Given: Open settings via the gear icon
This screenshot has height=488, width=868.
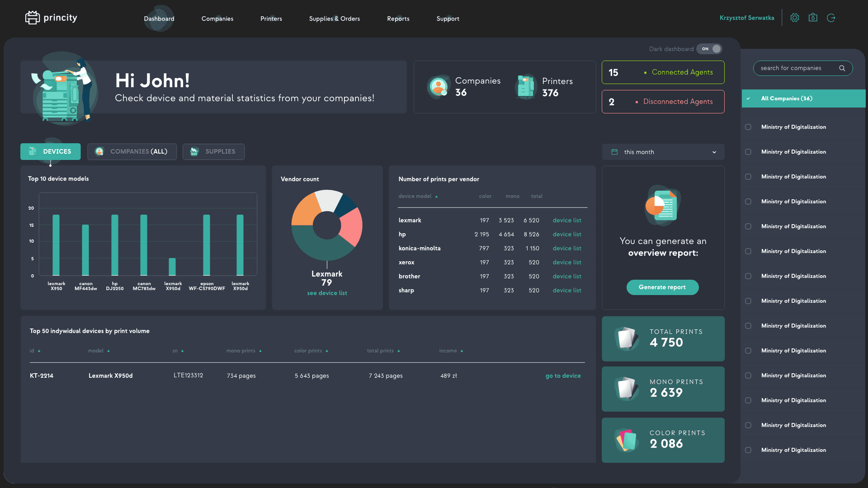Looking at the screenshot, I should [794, 18].
